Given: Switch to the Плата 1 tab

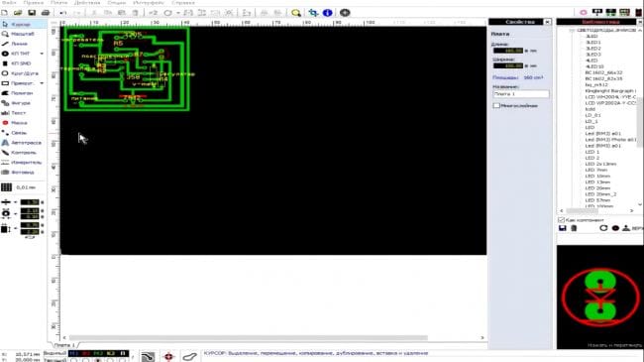Looking at the screenshot, I should click(64, 345).
